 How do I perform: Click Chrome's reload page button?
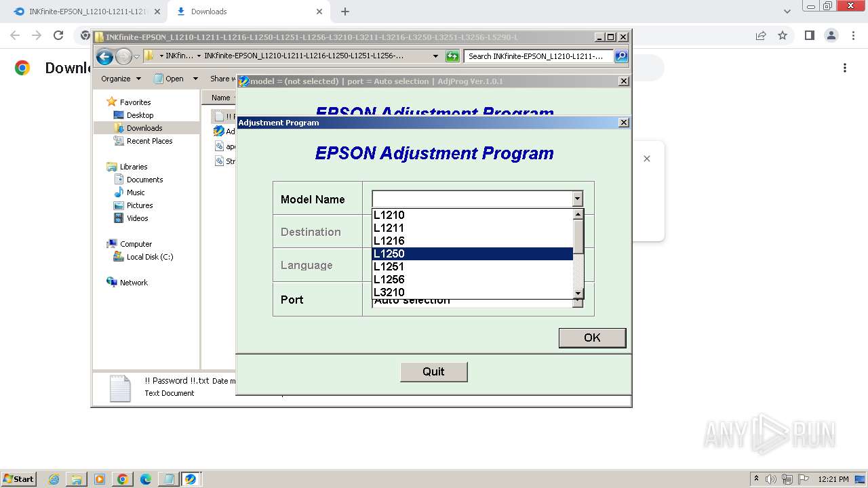tap(58, 35)
